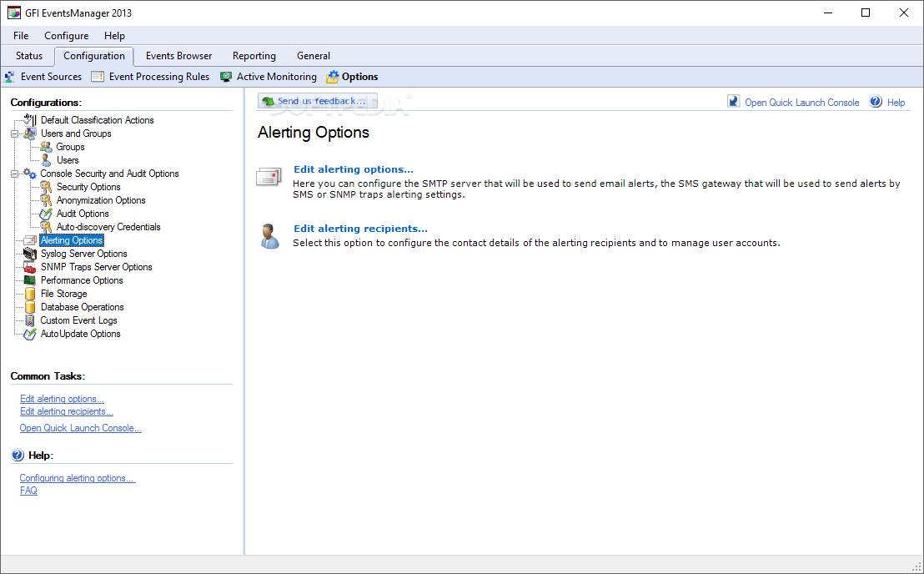924x574 pixels.
Task: Select Groups in the configuration tree
Action: [x=70, y=147]
